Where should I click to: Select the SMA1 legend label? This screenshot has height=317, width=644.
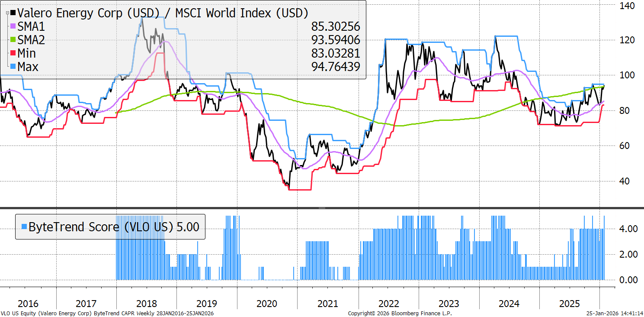pyautogui.click(x=31, y=27)
